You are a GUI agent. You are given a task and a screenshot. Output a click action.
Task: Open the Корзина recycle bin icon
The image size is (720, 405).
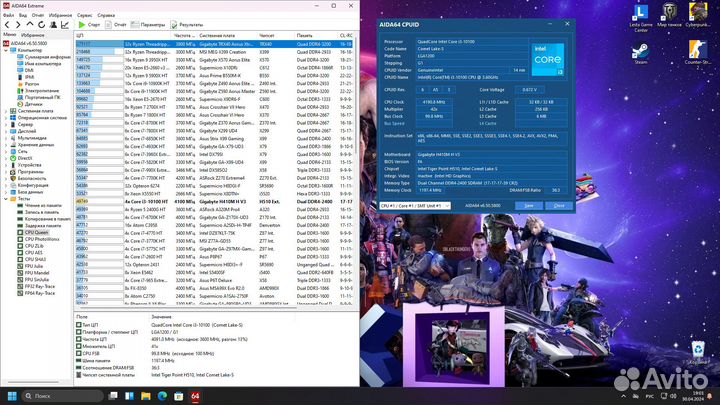(x=698, y=353)
